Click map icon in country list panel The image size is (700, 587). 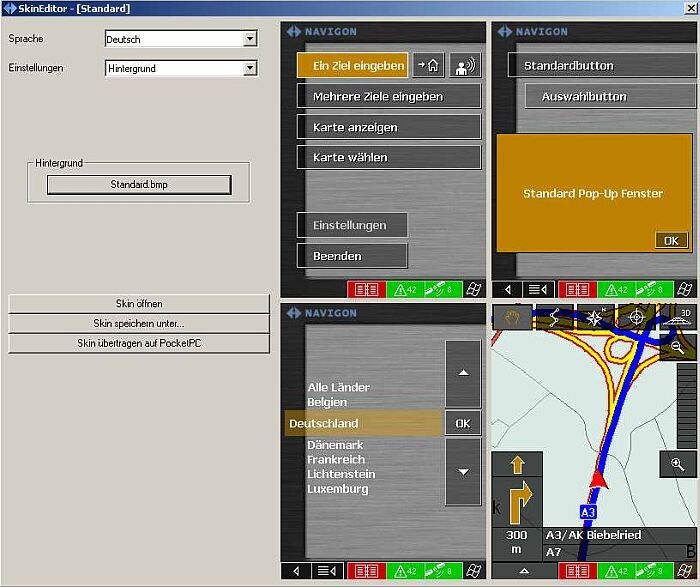pos(473,571)
